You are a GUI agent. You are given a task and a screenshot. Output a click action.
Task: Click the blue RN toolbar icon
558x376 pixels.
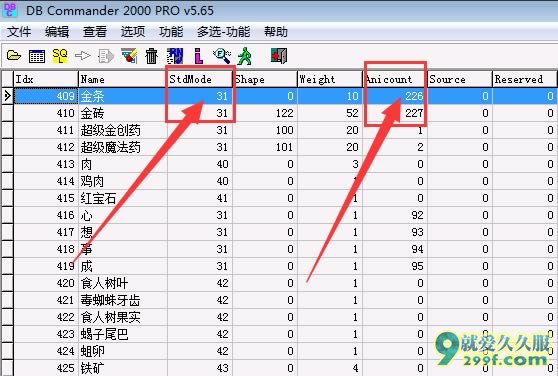[175, 56]
